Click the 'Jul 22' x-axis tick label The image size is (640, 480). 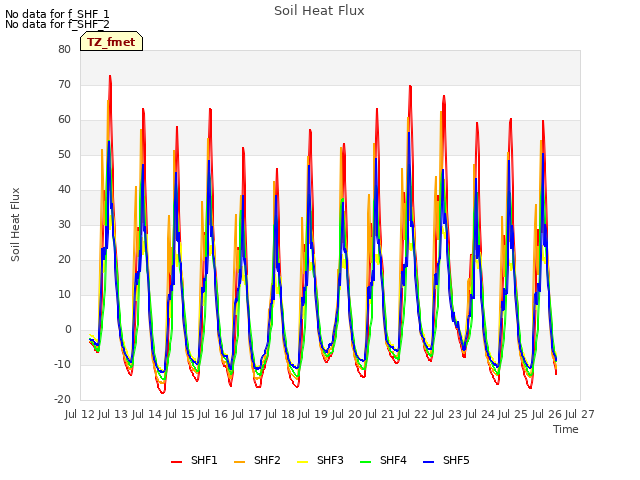(413, 414)
